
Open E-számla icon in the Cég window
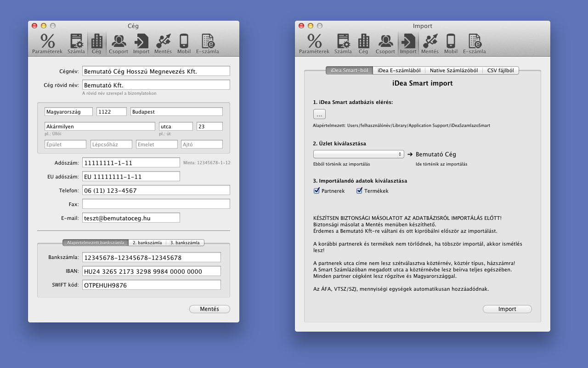208,44
